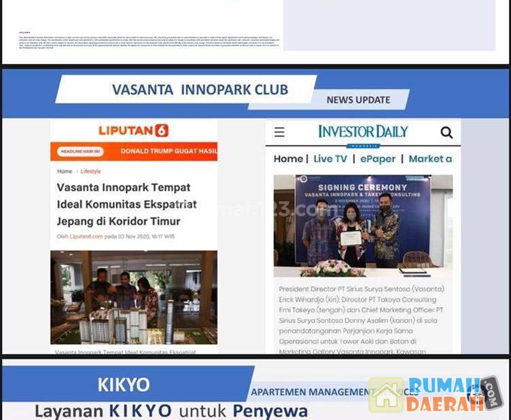Open the Investor Daily hamburger menu
This screenshot has width=511, height=420.
[279, 133]
